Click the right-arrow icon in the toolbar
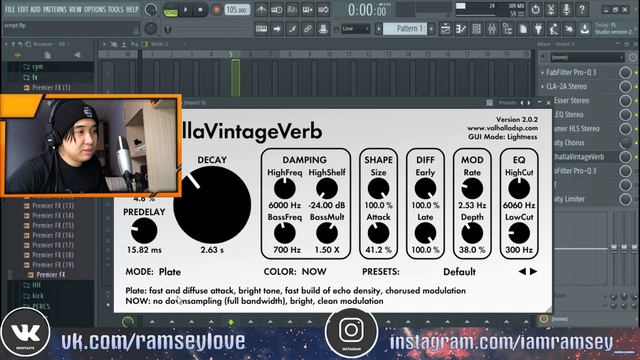The width and height of the screenshot is (640, 360). point(277,29)
